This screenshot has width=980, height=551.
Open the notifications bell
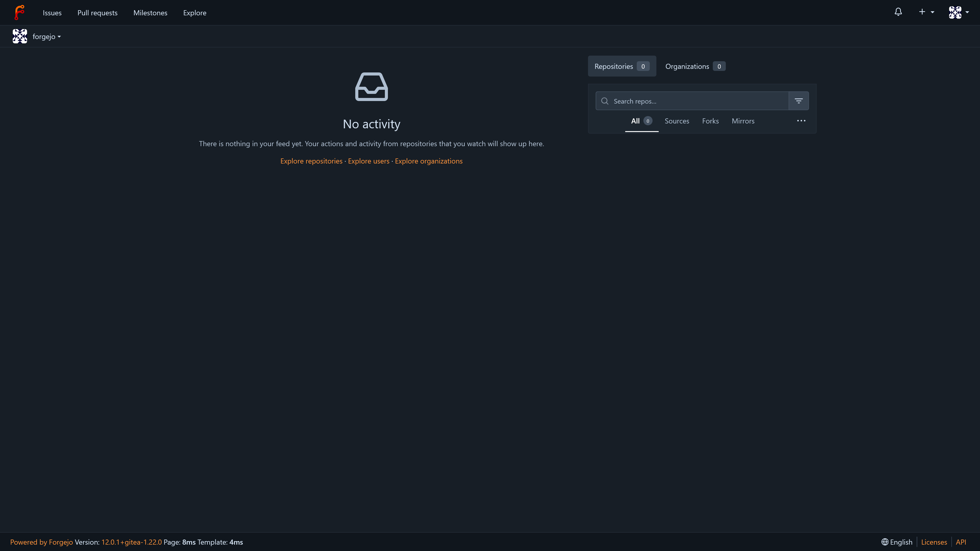point(898,12)
